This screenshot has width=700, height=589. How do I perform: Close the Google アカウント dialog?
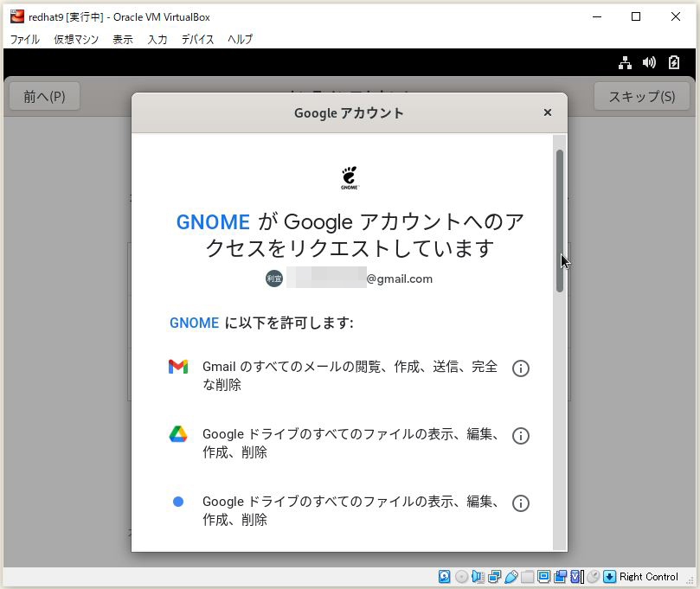tap(548, 112)
